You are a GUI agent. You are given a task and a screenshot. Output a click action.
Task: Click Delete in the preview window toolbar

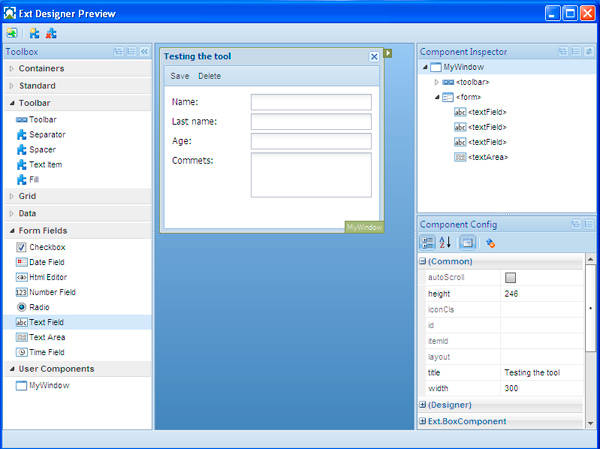coord(210,76)
